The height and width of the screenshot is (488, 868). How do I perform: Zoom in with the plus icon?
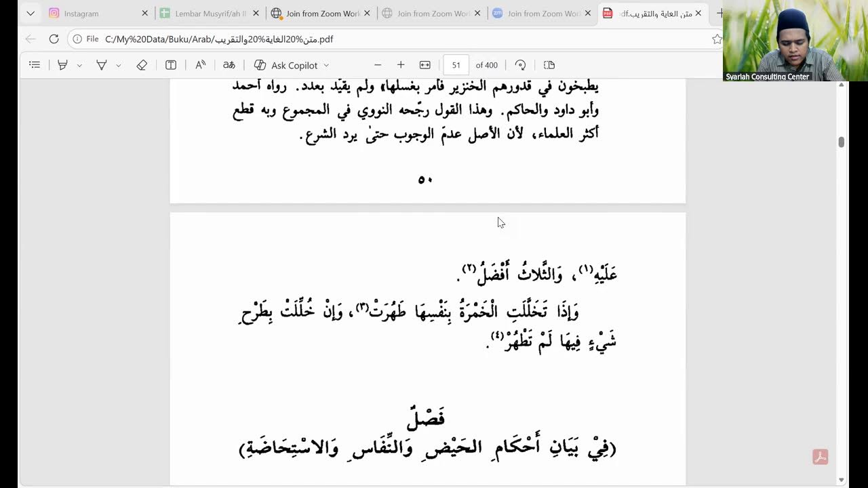coord(401,65)
